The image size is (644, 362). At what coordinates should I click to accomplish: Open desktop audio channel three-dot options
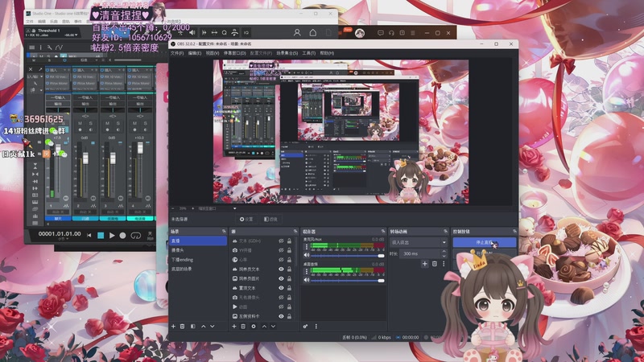307,271
